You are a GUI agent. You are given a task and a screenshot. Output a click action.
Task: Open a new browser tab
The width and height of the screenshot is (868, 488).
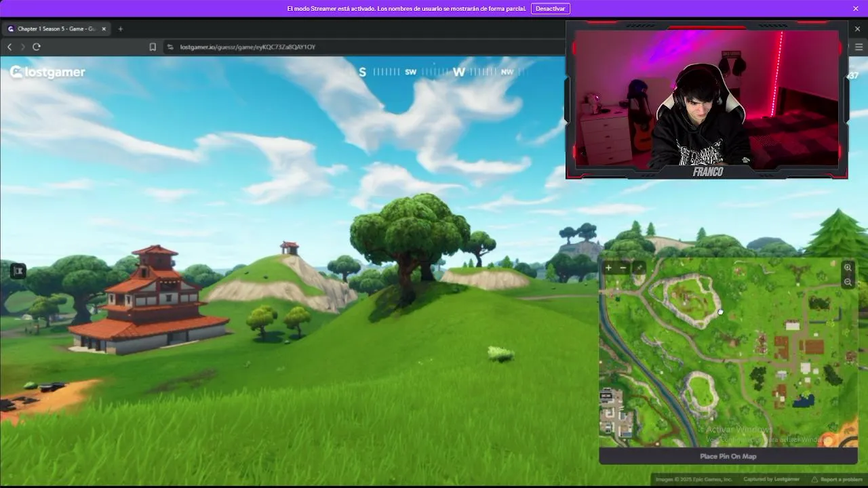pos(121,29)
